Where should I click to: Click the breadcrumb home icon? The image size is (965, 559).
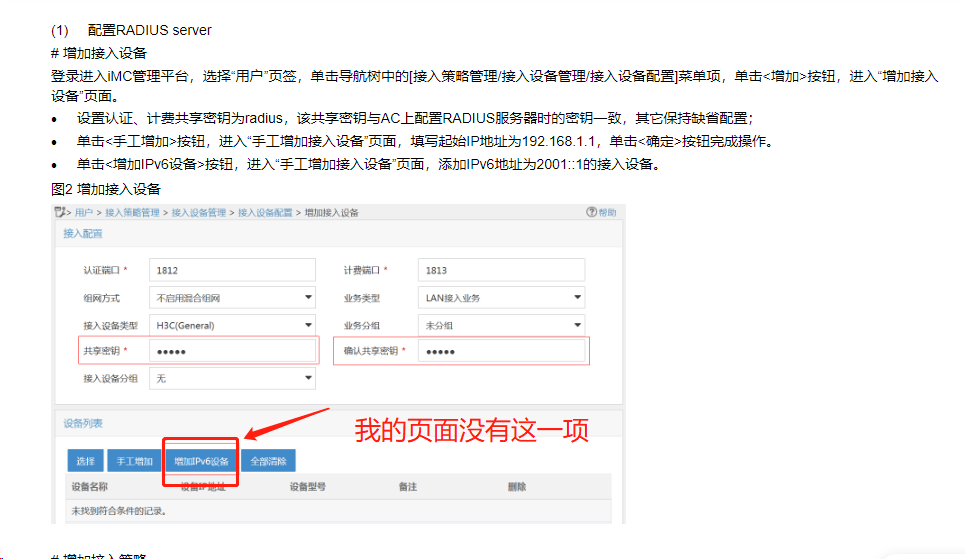pyautogui.click(x=60, y=212)
